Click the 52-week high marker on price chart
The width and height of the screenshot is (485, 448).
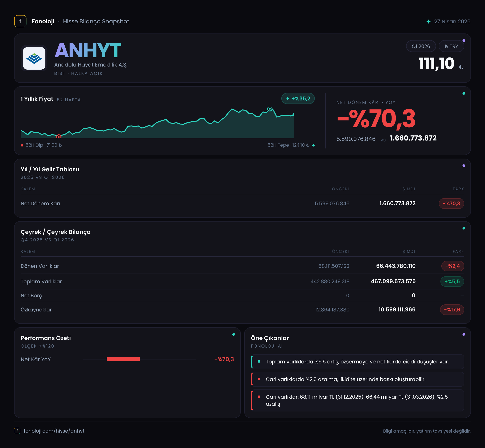(x=270, y=109)
